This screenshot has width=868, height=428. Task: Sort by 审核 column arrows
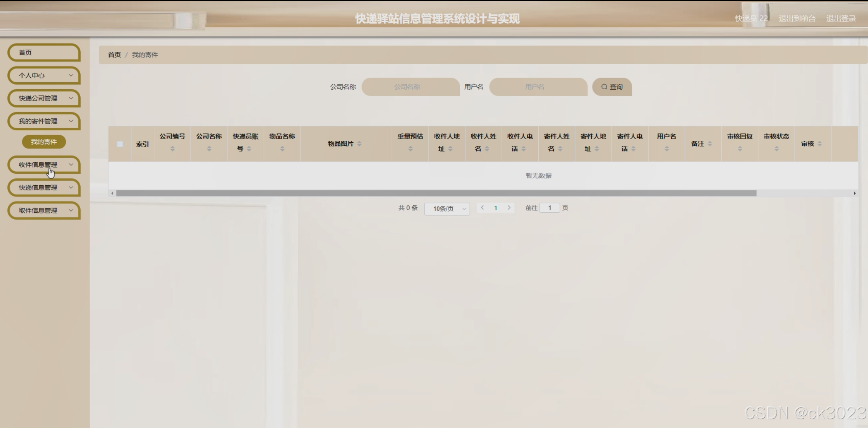tap(820, 144)
